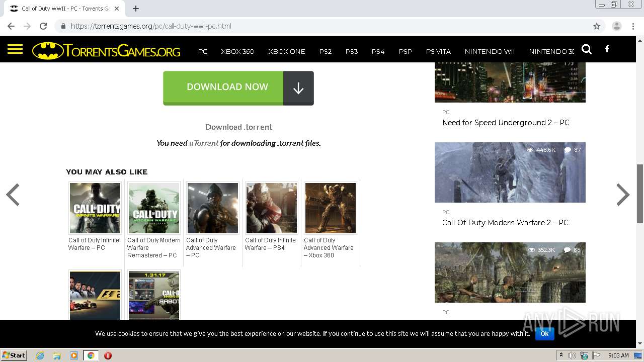
Task: Open the Facebook icon in header
Action: pyautogui.click(x=607, y=49)
